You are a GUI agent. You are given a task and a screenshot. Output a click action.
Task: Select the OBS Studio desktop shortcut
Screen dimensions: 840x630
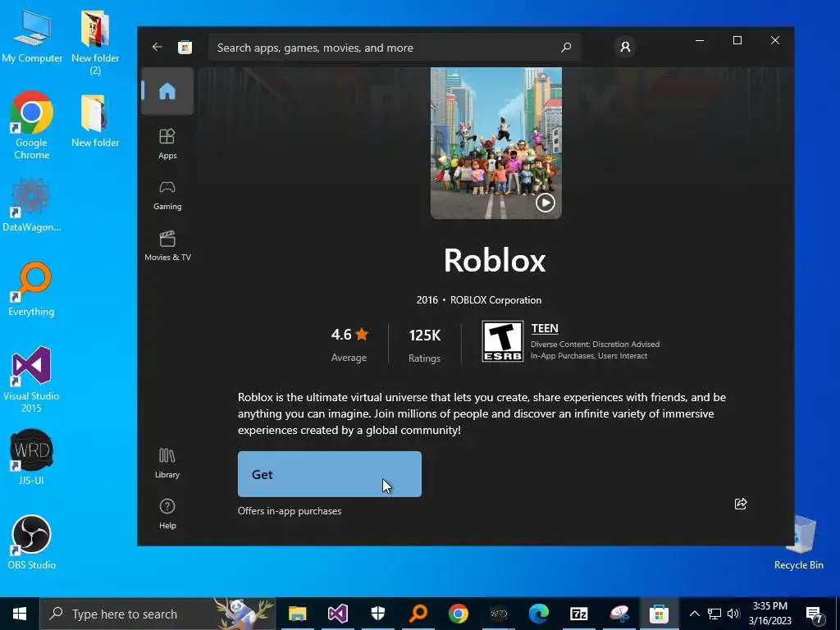coord(32,542)
